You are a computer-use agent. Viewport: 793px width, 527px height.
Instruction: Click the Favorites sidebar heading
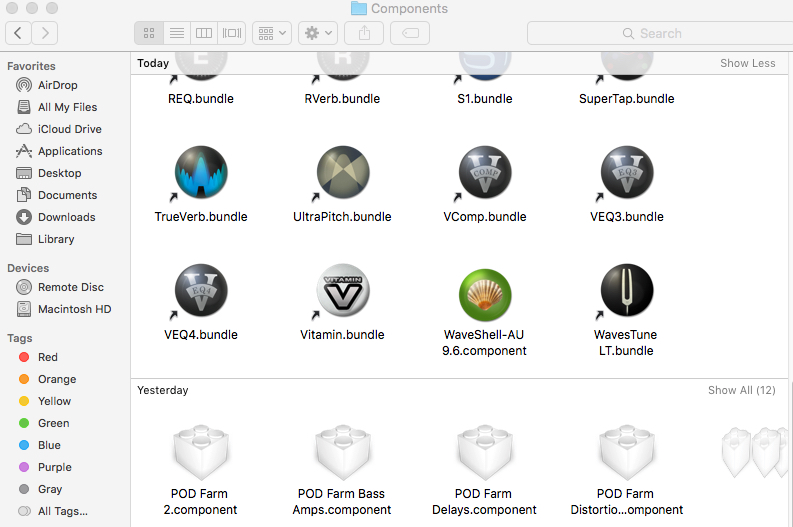point(31,66)
